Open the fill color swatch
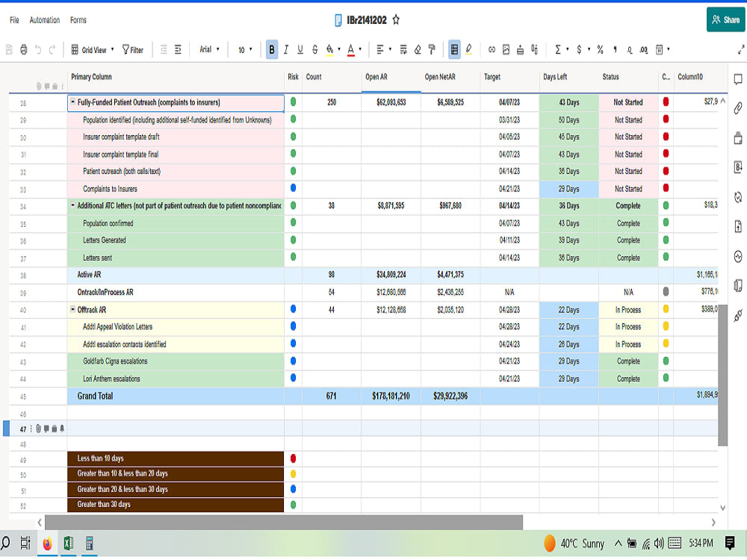This screenshot has width=747, height=560. [x=330, y=49]
